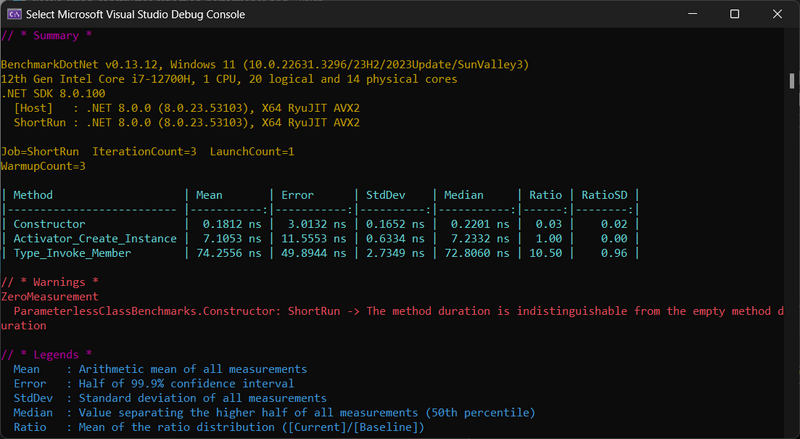This screenshot has width=800, height=439.
Task: Close the Debug Console window
Action: point(777,14)
